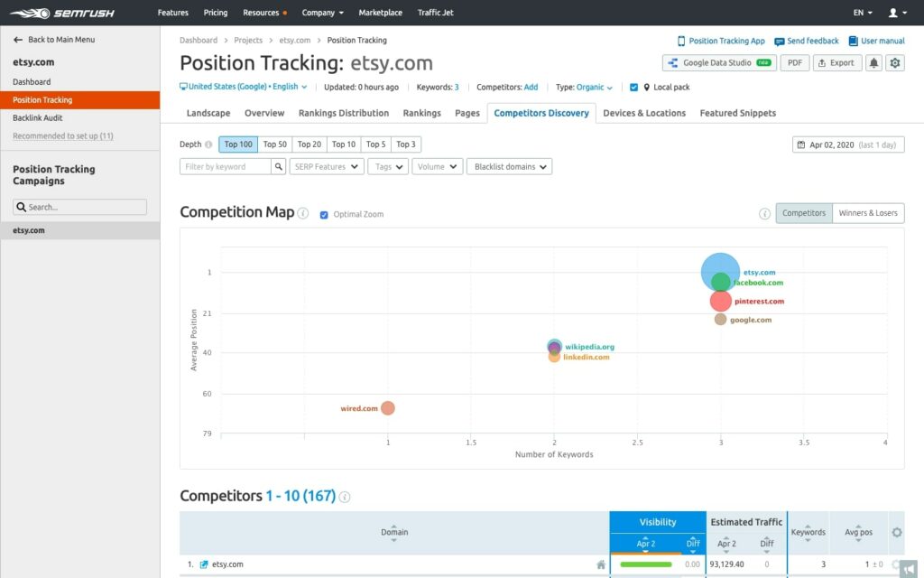This screenshot has height=578, width=924.
Task: Click the etsy.com green visibility bar
Action: 646,564
